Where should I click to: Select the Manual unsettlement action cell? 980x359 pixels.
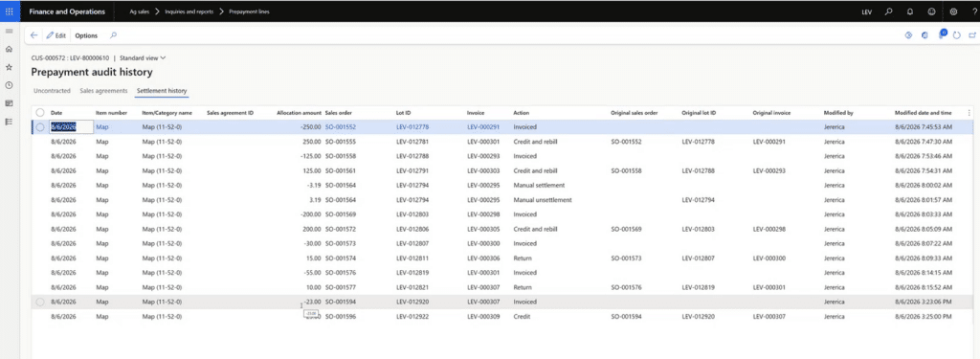click(x=543, y=199)
